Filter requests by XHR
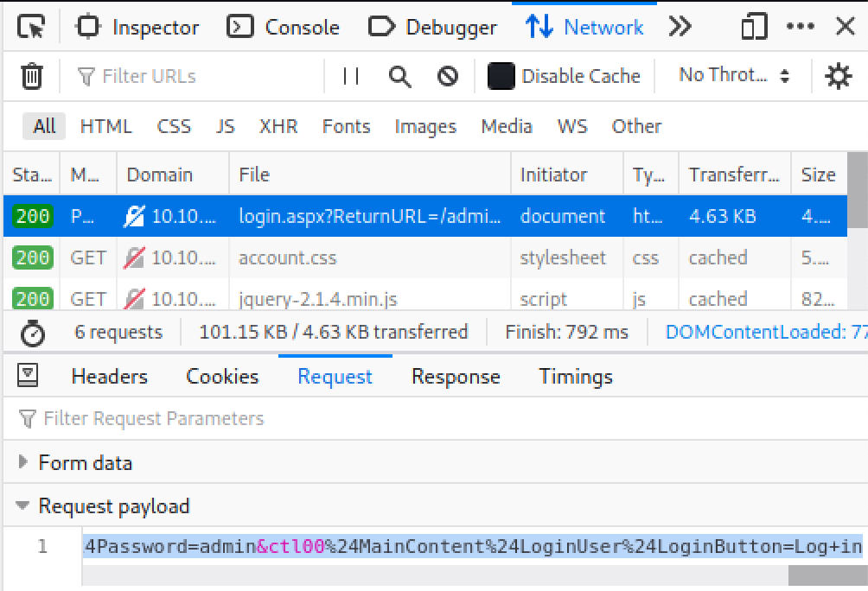 click(278, 126)
